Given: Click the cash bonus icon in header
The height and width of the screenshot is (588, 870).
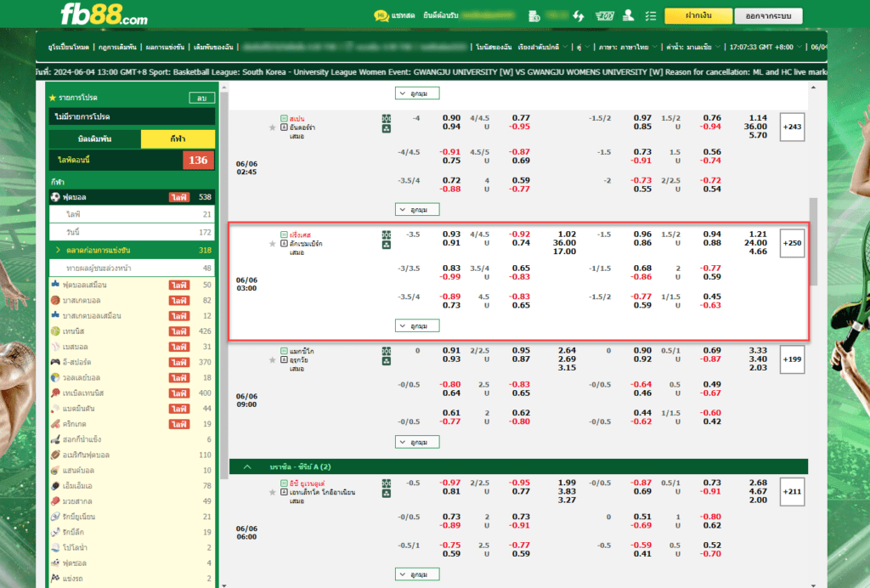Looking at the screenshot, I should coord(604,16).
